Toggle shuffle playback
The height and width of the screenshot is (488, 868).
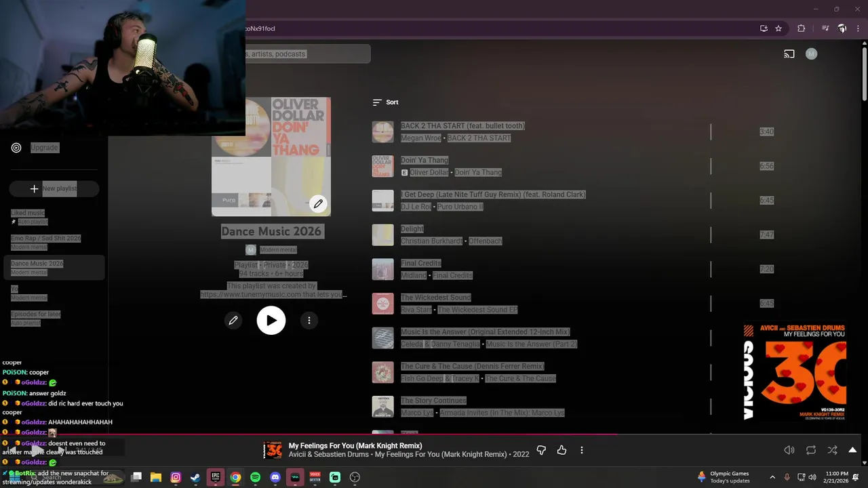coord(832,450)
